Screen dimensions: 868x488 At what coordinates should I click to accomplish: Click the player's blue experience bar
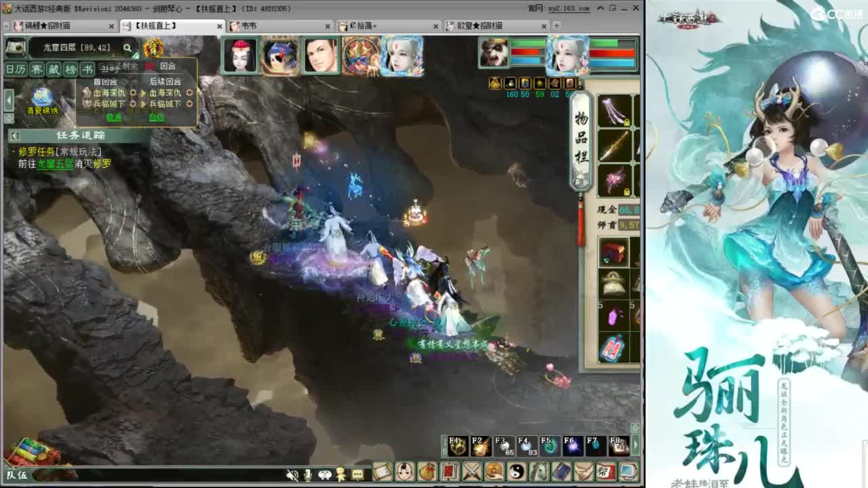(612, 62)
